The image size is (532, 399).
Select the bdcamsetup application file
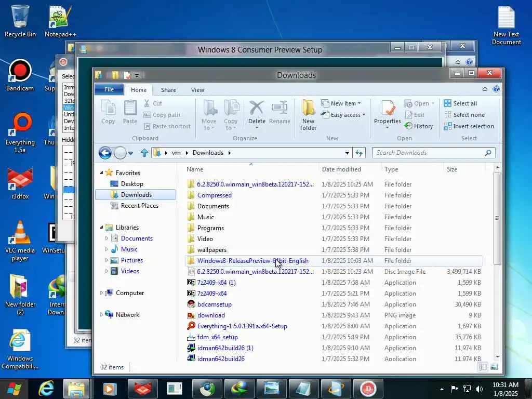tap(334, 304)
